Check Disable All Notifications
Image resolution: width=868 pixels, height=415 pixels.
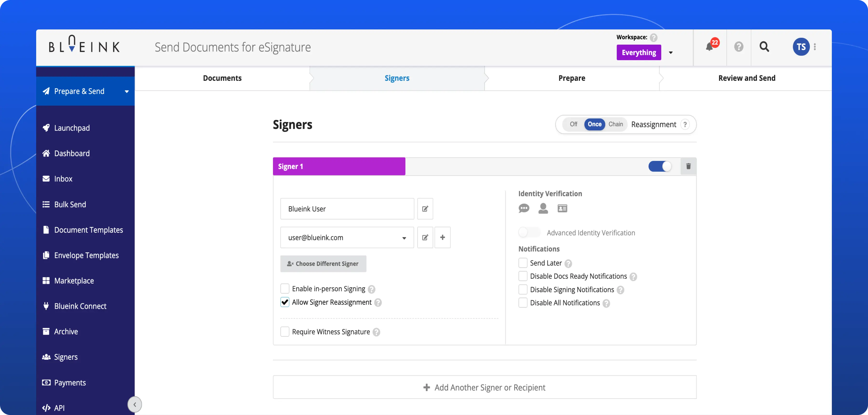coord(523,303)
